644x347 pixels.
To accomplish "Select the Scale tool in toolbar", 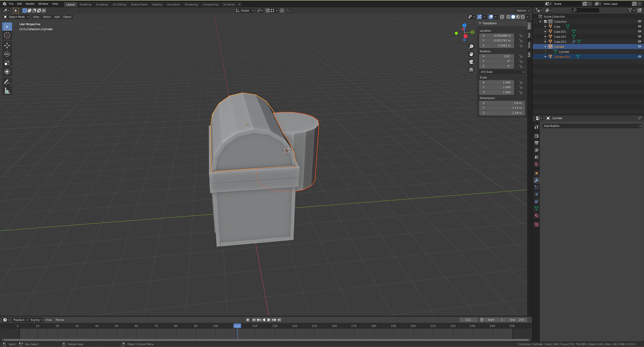I will coord(7,63).
